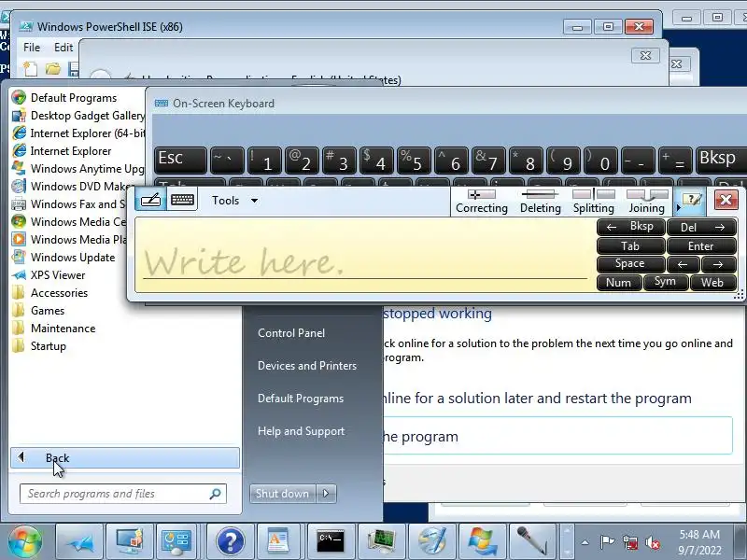
Task: Launch Internet Explorer from programs list
Action: [71, 151]
